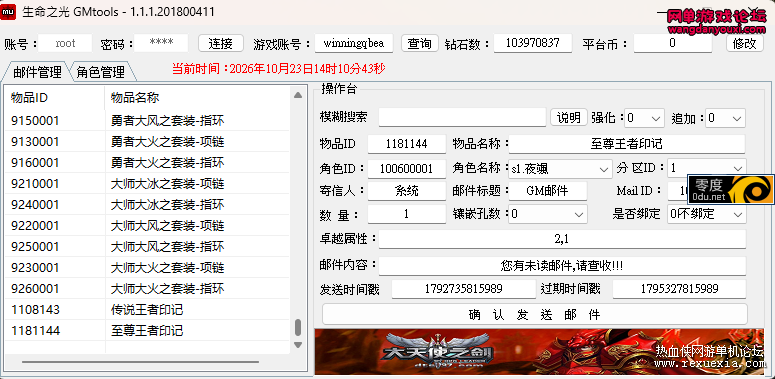The width and height of the screenshot is (775, 379).
Task: Click the 卓越属性 field 2,1
Action: pos(562,240)
